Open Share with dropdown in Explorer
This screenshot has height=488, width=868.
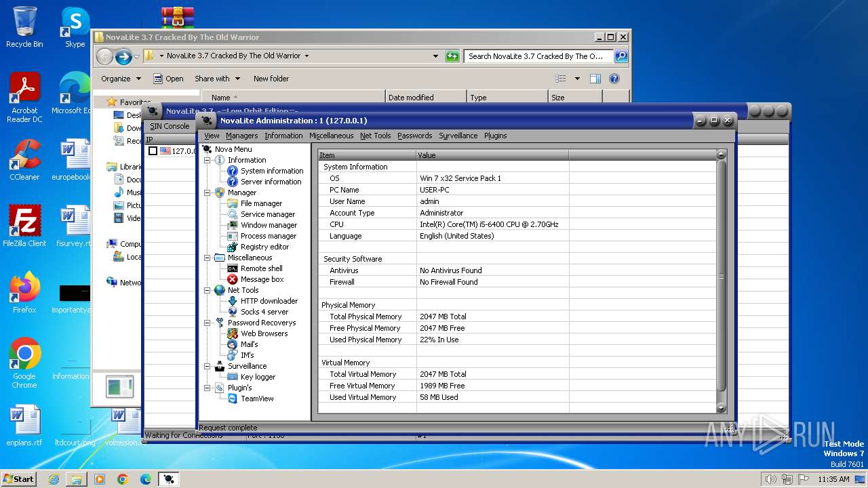[217, 79]
